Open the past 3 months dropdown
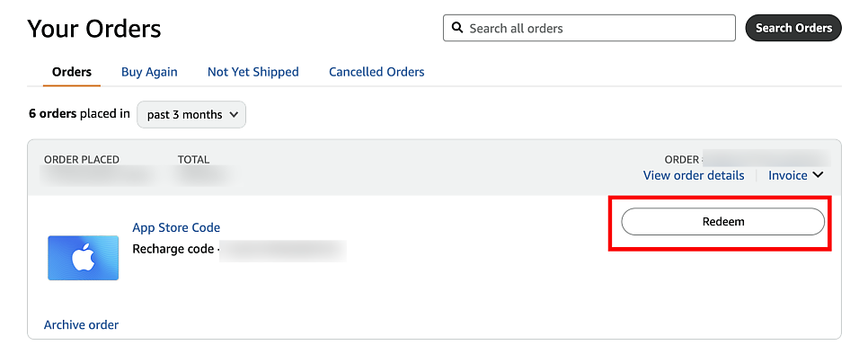Screen dimensions: 868x345 click(191, 115)
